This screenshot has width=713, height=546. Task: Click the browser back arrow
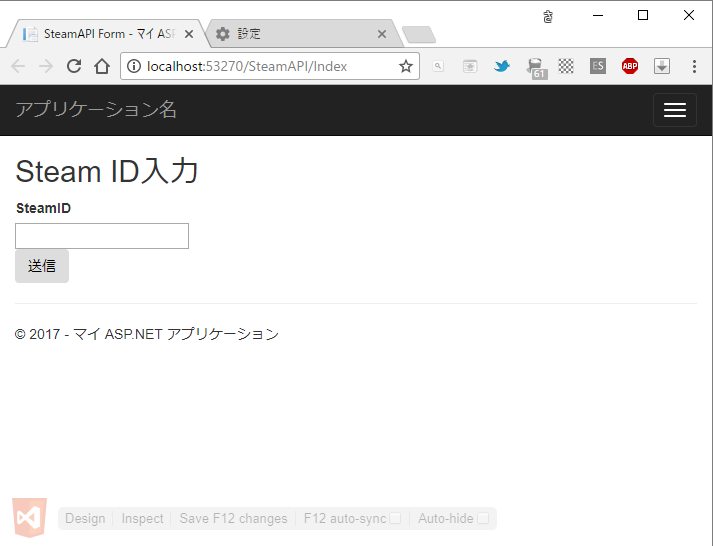click(x=18, y=66)
